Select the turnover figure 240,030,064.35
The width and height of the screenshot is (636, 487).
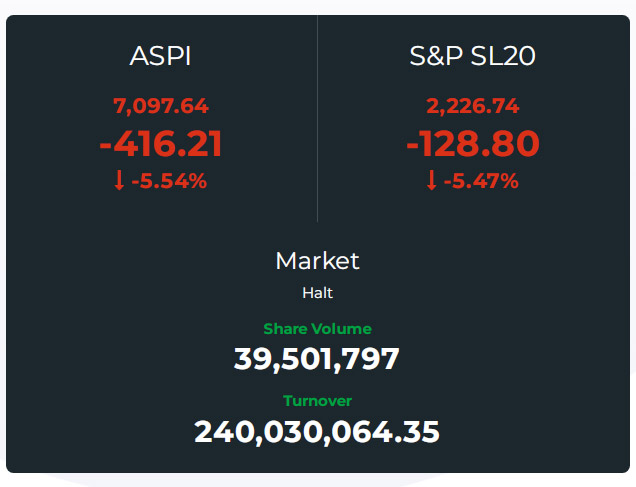point(317,432)
